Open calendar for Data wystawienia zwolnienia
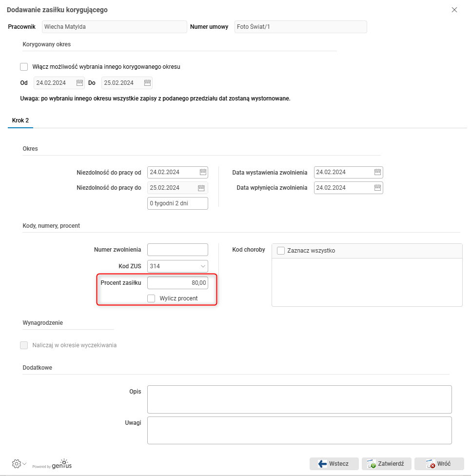 [x=377, y=172]
